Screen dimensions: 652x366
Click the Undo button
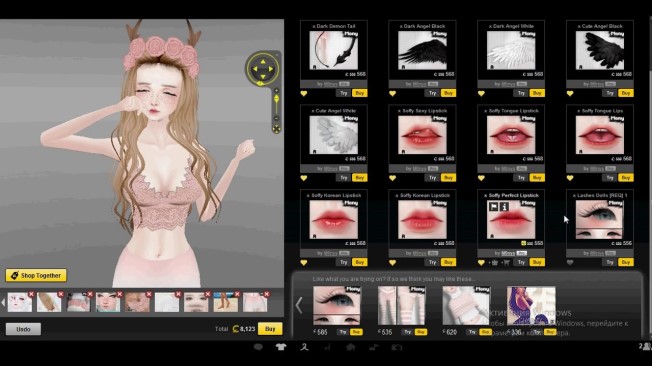coord(23,329)
